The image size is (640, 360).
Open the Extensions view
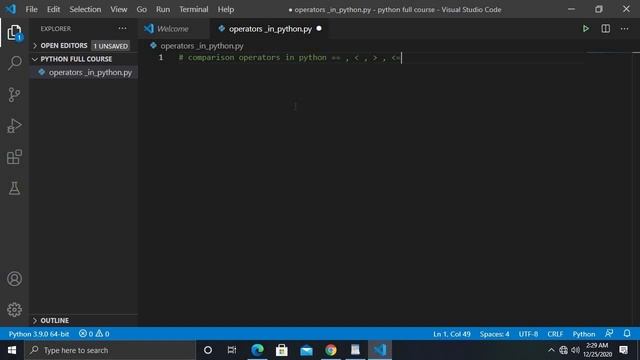click(x=14, y=157)
